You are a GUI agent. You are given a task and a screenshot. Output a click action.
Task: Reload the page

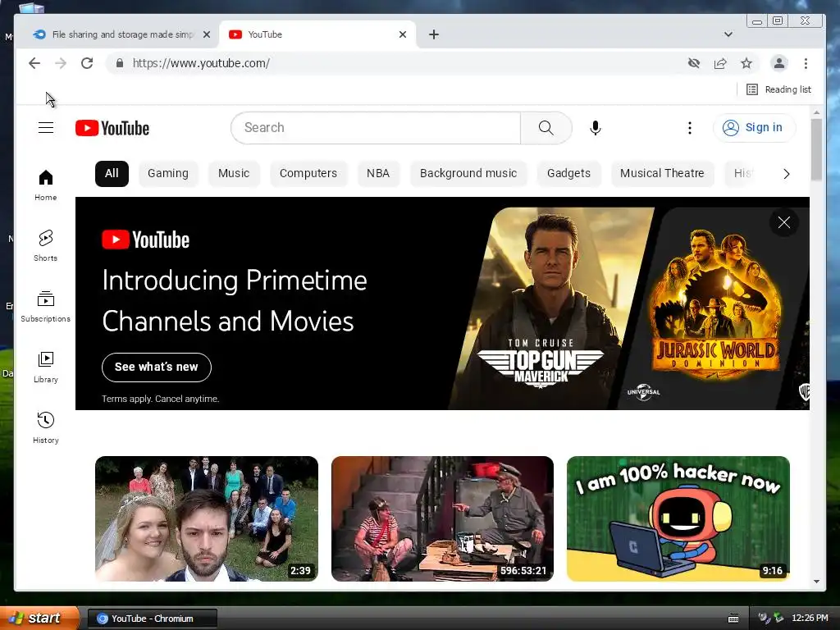[x=87, y=63]
